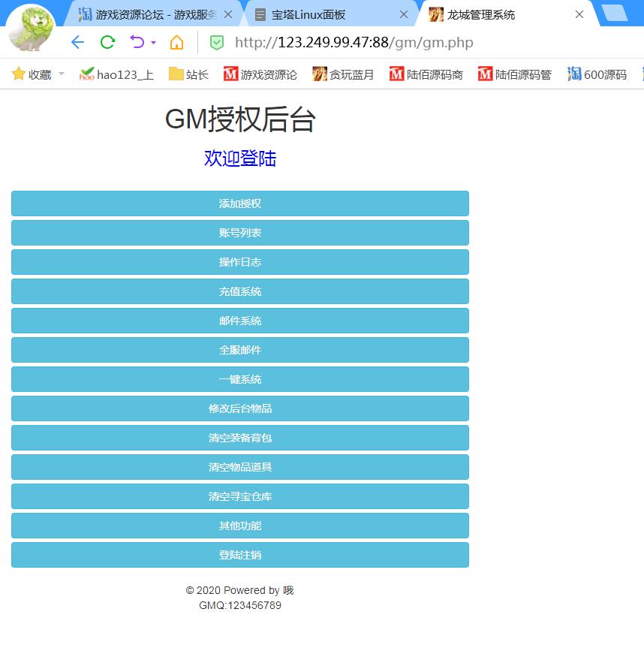Switch to the 宝塔Linux面板 tab
Image resolution: width=644 pixels, height=648 pixels.
308,14
